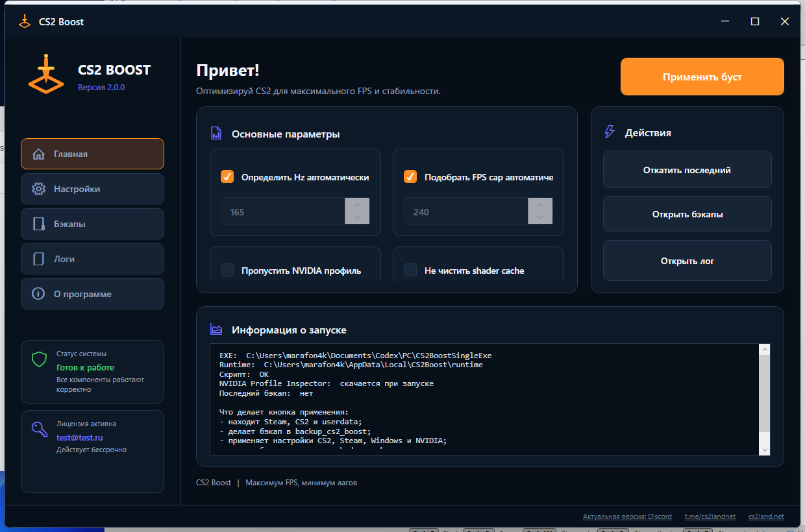
Task: Click the large orange dagger logo in sidebar
Action: (46, 73)
